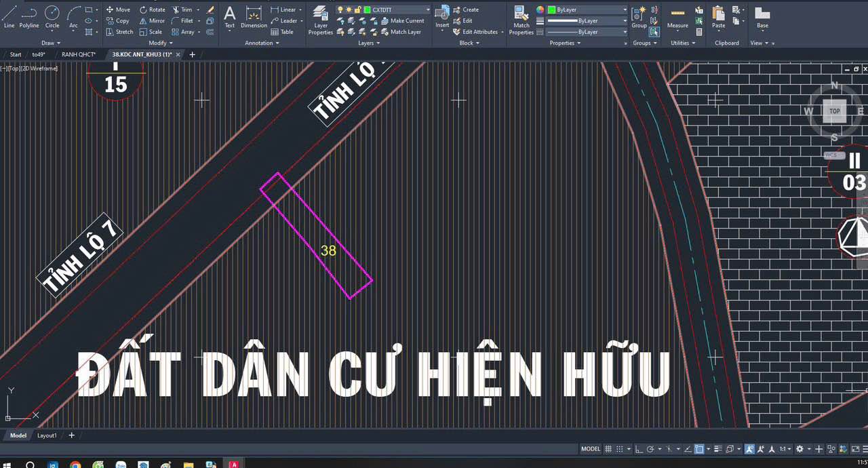Expand the Draw panel options
The height and width of the screenshot is (468, 868).
coord(50,43)
